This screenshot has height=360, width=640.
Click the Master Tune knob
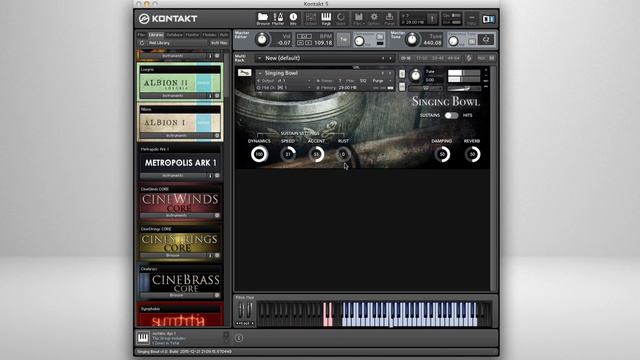(x=412, y=39)
